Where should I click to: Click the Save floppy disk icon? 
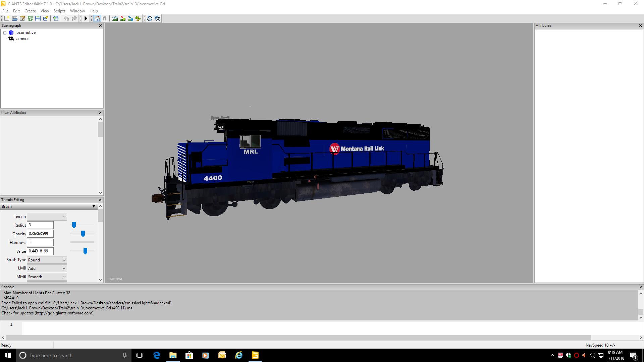pyautogui.click(x=38, y=19)
